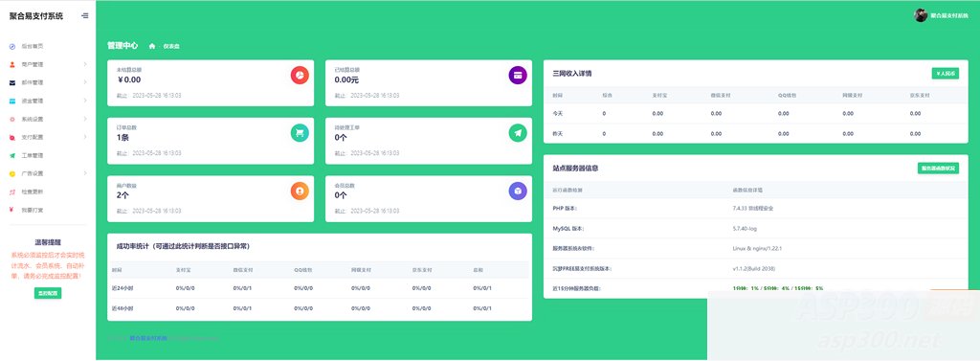Screen dimensions: 980x361
Task: Expand the 支付配置 submenu chevron
Action: coord(85,137)
